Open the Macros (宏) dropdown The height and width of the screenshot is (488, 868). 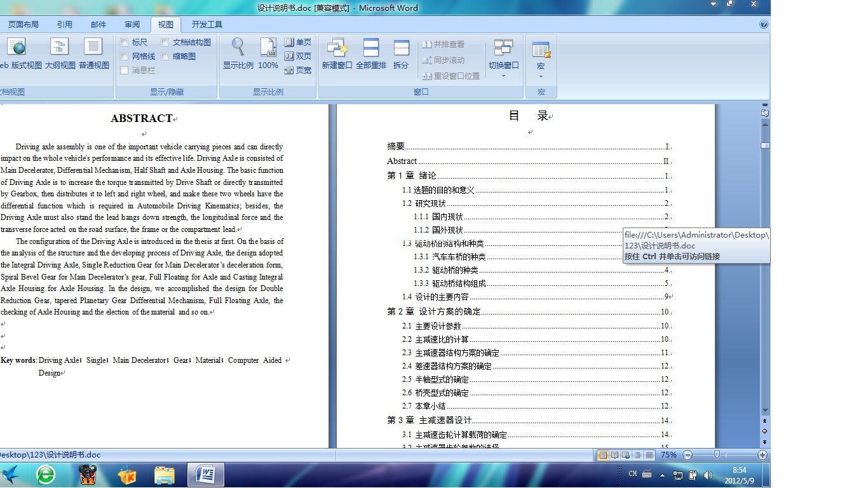pos(541,58)
